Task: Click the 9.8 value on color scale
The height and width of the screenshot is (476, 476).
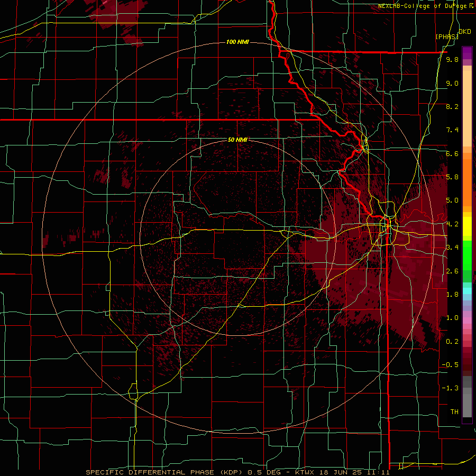Action: click(x=452, y=59)
